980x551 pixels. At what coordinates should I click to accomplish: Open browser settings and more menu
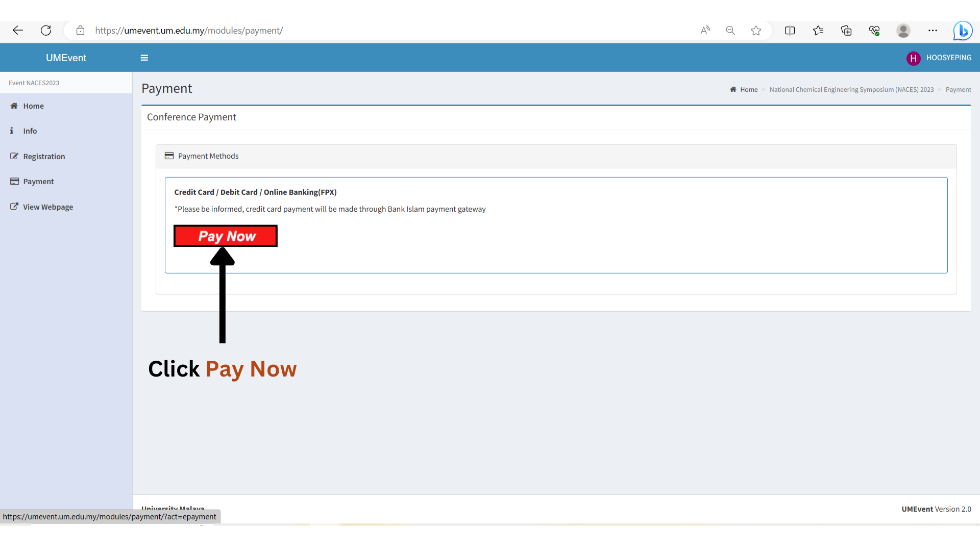coord(933,31)
